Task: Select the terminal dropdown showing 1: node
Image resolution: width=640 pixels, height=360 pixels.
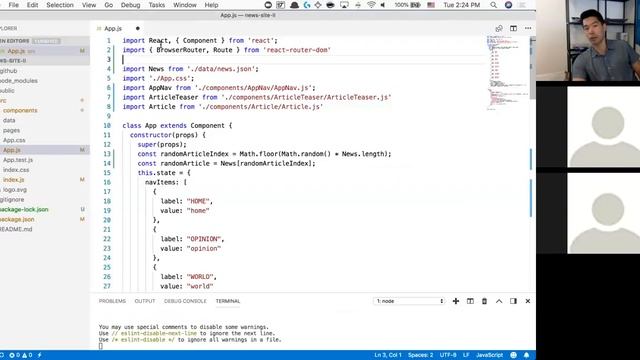Action: tap(409, 301)
